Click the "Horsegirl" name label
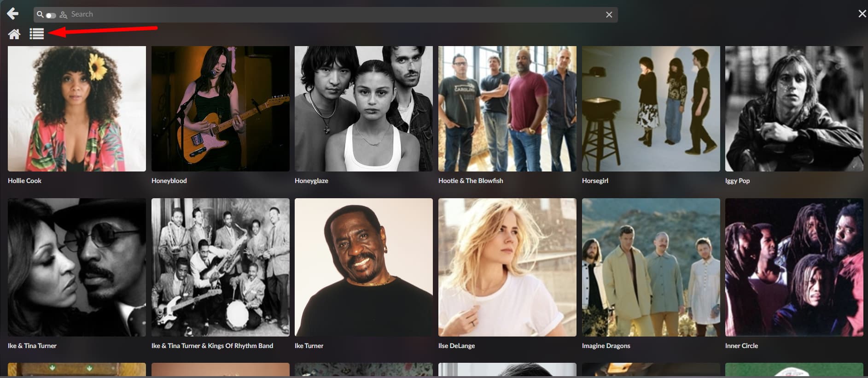Screen dimensions: 868x378 [x=595, y=181]
